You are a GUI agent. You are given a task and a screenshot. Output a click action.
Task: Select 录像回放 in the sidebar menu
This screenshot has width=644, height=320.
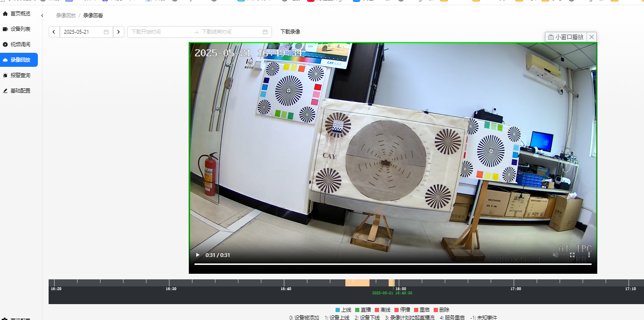(19, 60)
